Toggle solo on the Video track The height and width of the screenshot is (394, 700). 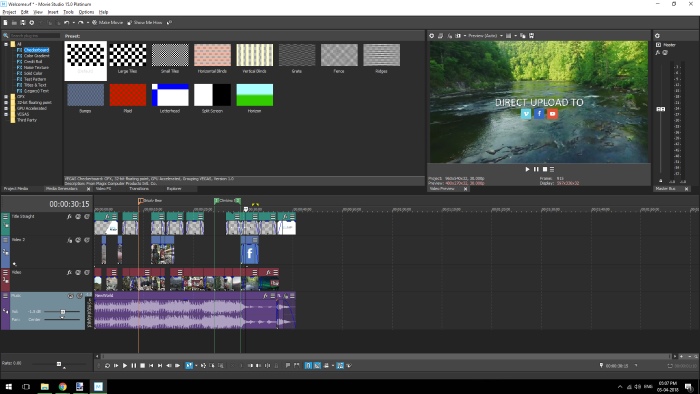pos(87,272)
